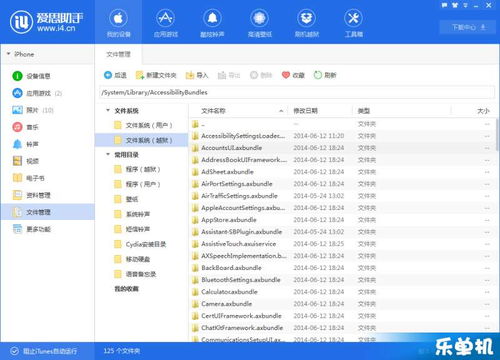Select 移动硬盘 tree item
Viewport: 500px width, 360px height.
[x=142, y=259]
